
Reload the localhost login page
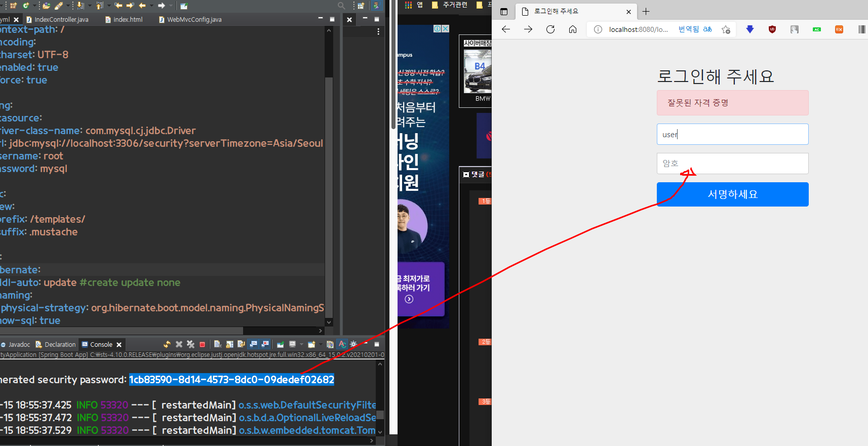pyautogui.click(x=550, y=29)
